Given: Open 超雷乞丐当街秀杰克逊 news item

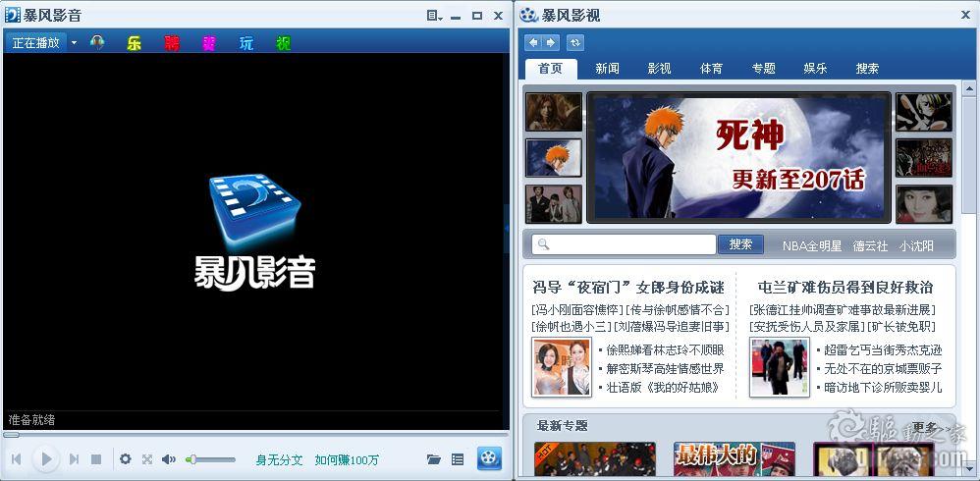Looking at the screenshot, I should (x=883, y=350).
